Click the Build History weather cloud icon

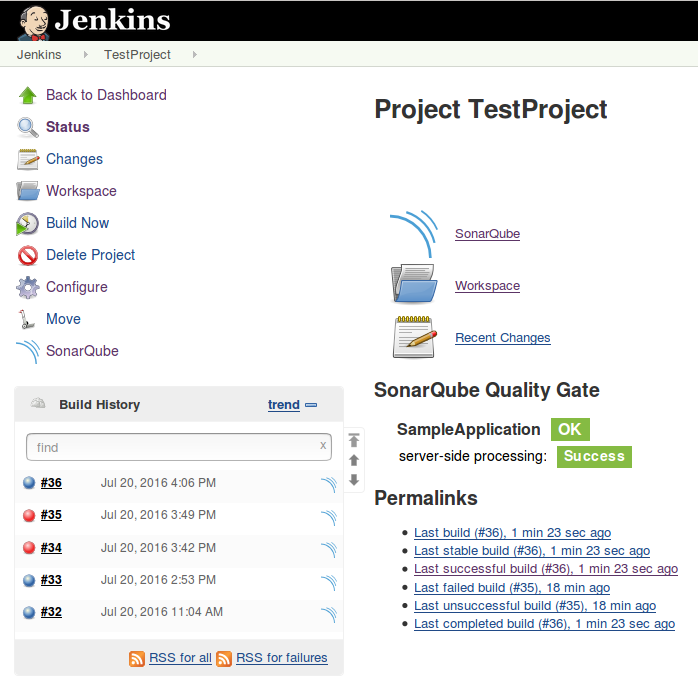point(38,403)
